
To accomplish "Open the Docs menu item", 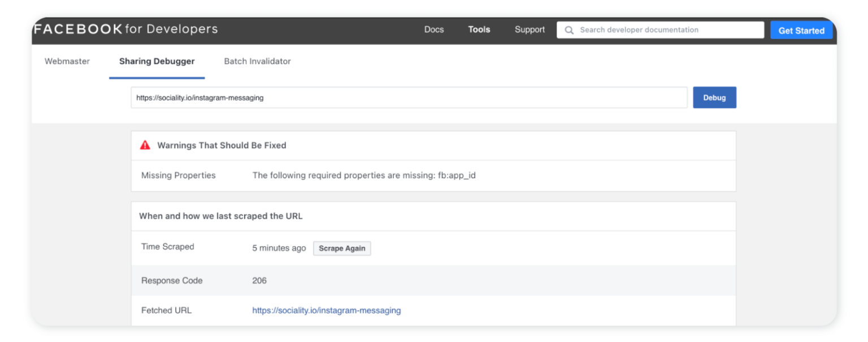I will coord(434,29).
